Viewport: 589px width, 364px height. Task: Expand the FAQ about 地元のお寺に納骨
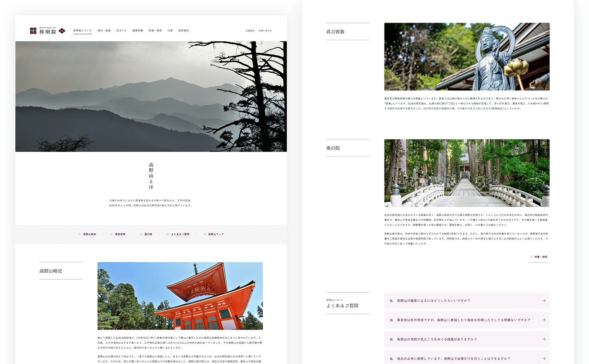coord(544,359)
